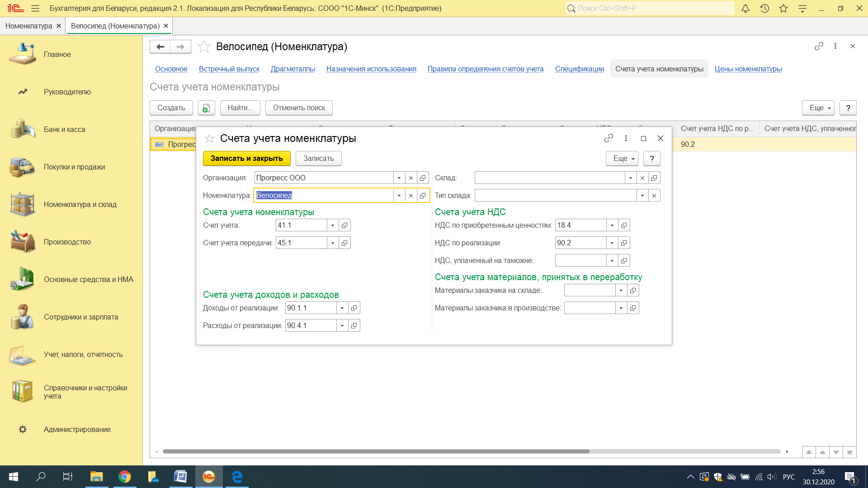Expand Расходы от реализации dropdown
Screen dimensions: 868x488
click(342, 325)
